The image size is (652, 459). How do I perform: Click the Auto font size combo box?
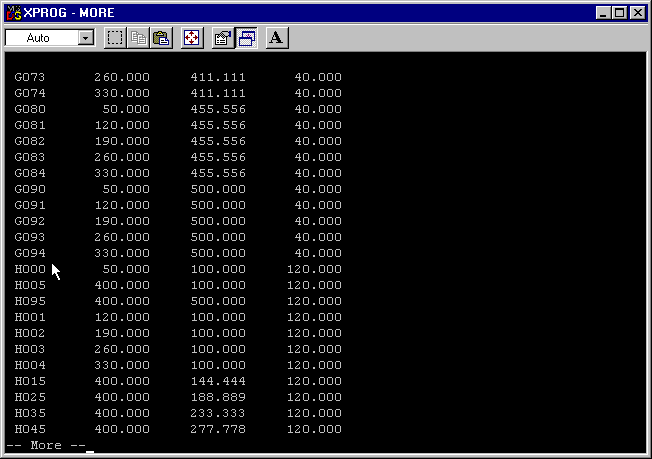pyautogui.click(x=41, y=38)
